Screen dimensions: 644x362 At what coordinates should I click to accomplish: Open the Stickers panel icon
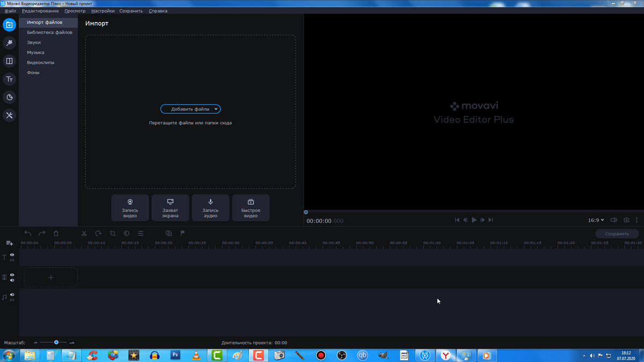tap(9, 97)
